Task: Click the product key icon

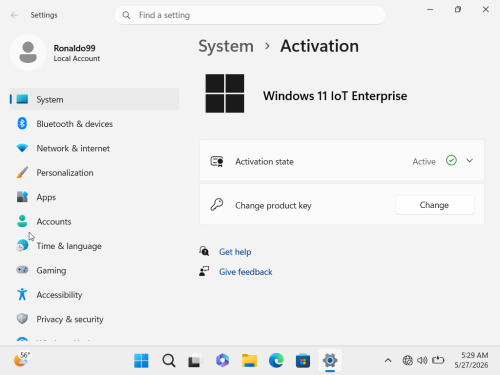Action: coord(217,205)
